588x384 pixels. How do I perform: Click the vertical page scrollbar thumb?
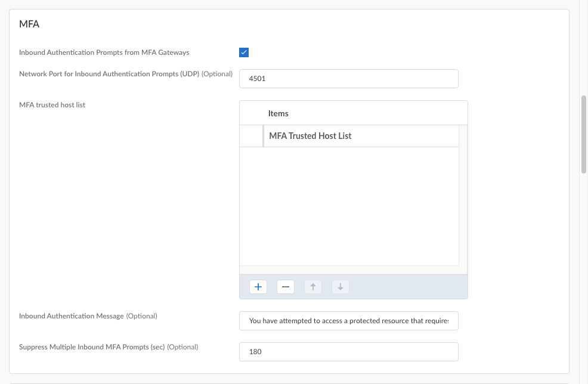pyautogui.click(x=584, y=134)
